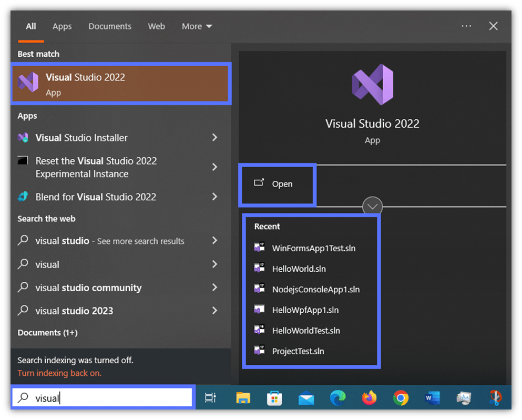Image resolution: width=522 pixels, height=420 pixels.
Task: Open Microsoft Store from taskbar
Action: (274, 398)
